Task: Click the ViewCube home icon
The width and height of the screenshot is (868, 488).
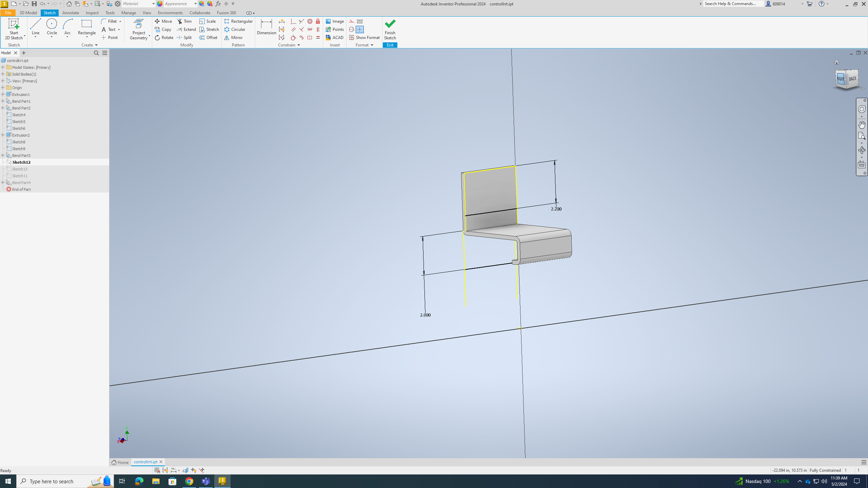Action: click(836, 62)
